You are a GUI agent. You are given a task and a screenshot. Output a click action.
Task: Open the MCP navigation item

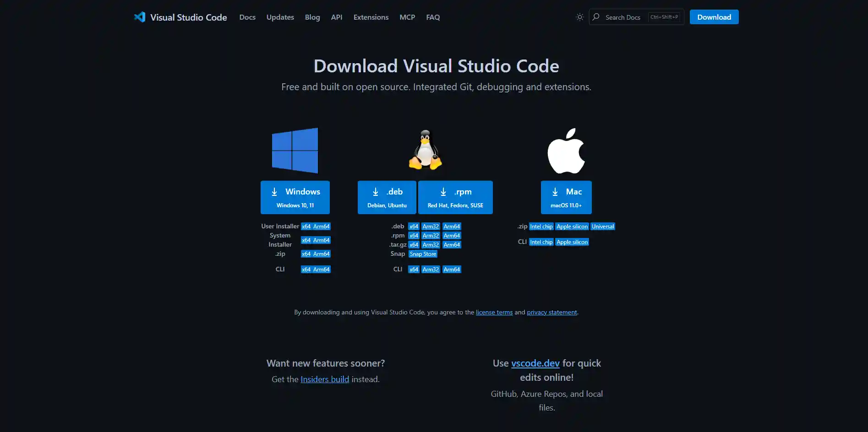tap(407, 17)
